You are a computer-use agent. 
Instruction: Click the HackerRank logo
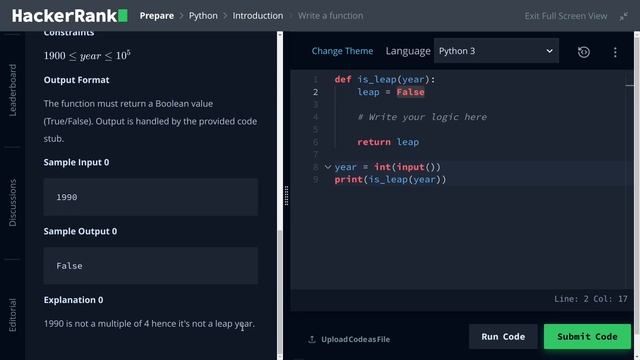(x=69, y=16)
